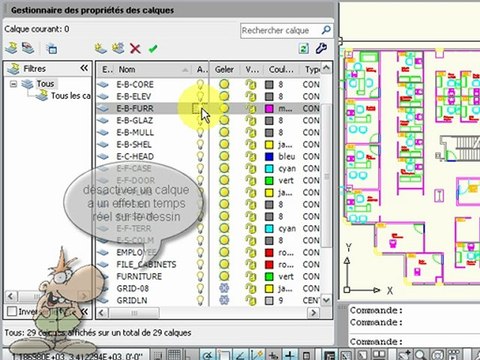The height and width of the screenshot is (360, 480).
Task: Thaw the frozen GRID-08 layer snowflake icon
Action: point(224,288)
